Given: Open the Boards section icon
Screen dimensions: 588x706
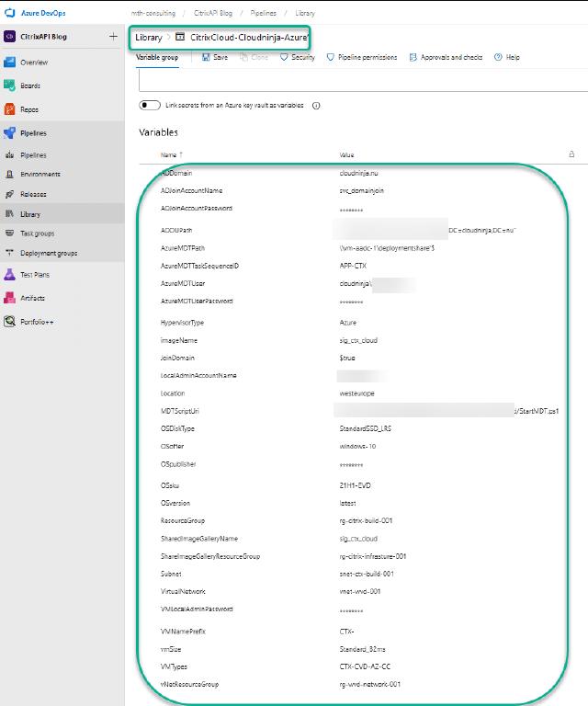Looking at the screenshot, I should 10,85.
